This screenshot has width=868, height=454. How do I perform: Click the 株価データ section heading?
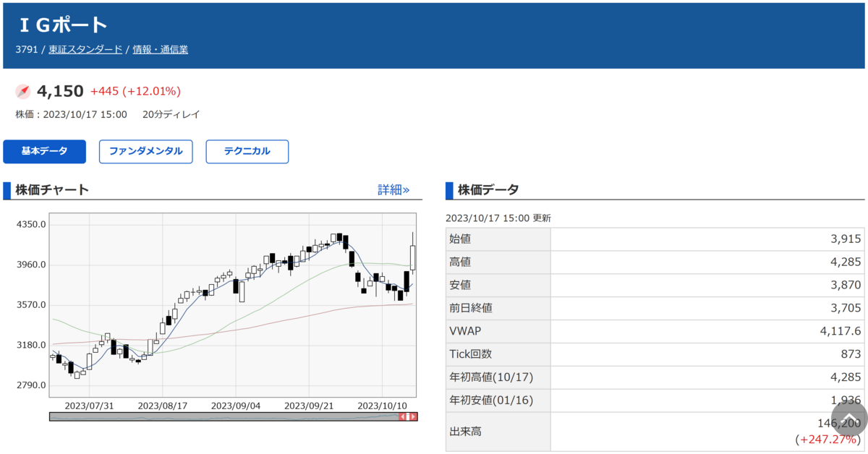pos(488,190)
